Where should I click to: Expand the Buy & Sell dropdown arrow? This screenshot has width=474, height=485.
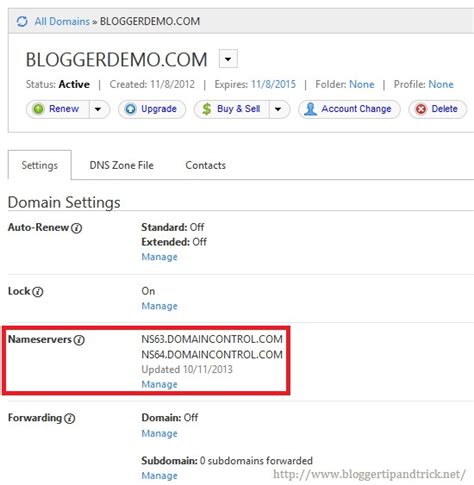tap(278, 109)
